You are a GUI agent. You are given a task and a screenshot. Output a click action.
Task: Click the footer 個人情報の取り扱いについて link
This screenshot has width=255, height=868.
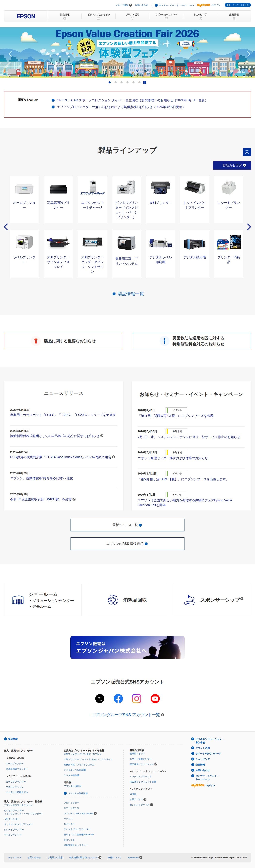[x=85, y=858]
